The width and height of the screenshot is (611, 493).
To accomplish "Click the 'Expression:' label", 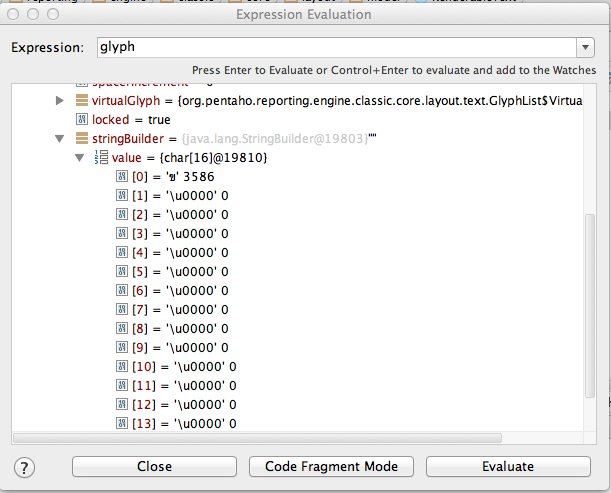I will [48, 48].
